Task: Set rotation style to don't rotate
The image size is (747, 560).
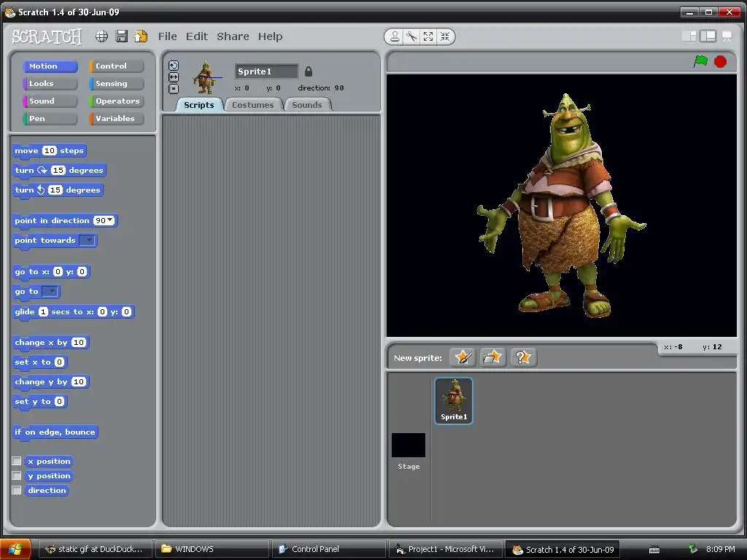Action: click(x=174, y=88)
